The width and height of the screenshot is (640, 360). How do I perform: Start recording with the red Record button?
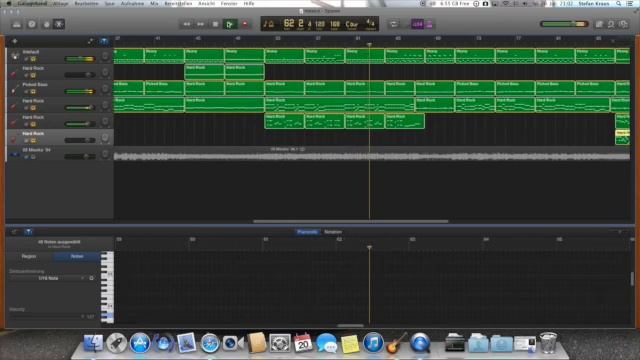(245, 24)
